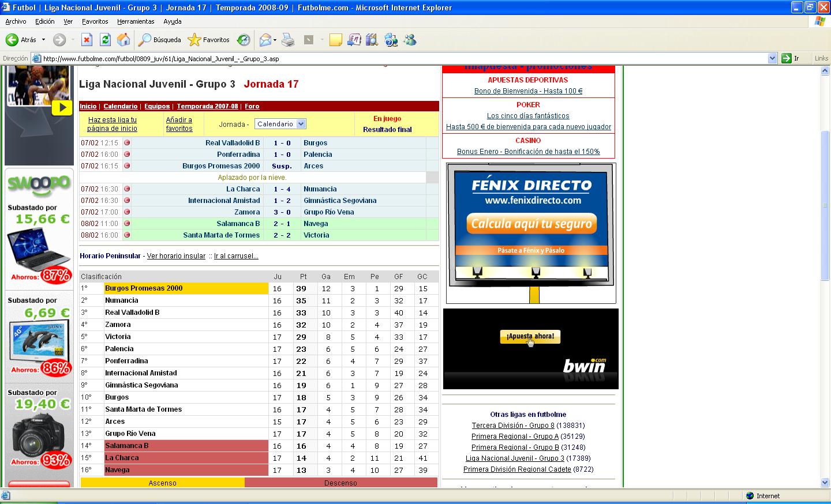Click 'Burgos Promesas 2000' in classification table
Screen dimensions: 831x504
click(144, 288)
